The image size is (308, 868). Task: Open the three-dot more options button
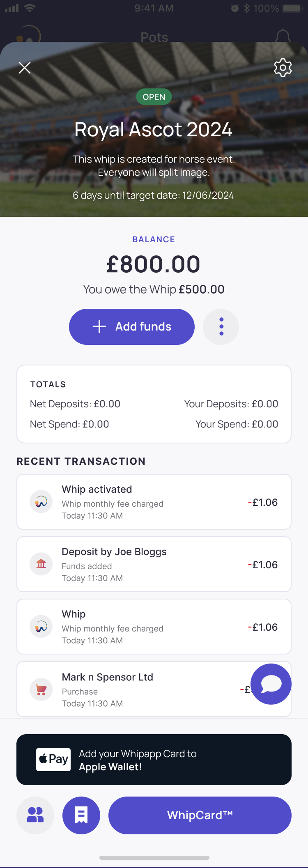click(x=221, y=327)
